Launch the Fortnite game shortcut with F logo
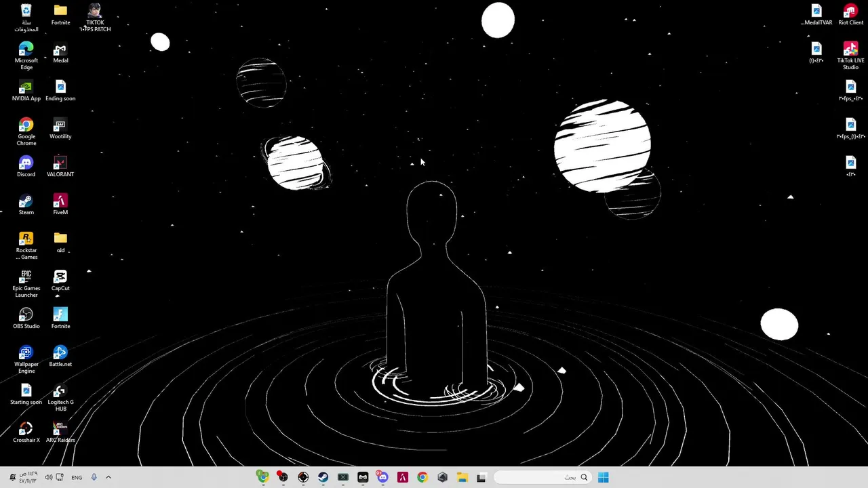868x488 pixels. [60, 319]
